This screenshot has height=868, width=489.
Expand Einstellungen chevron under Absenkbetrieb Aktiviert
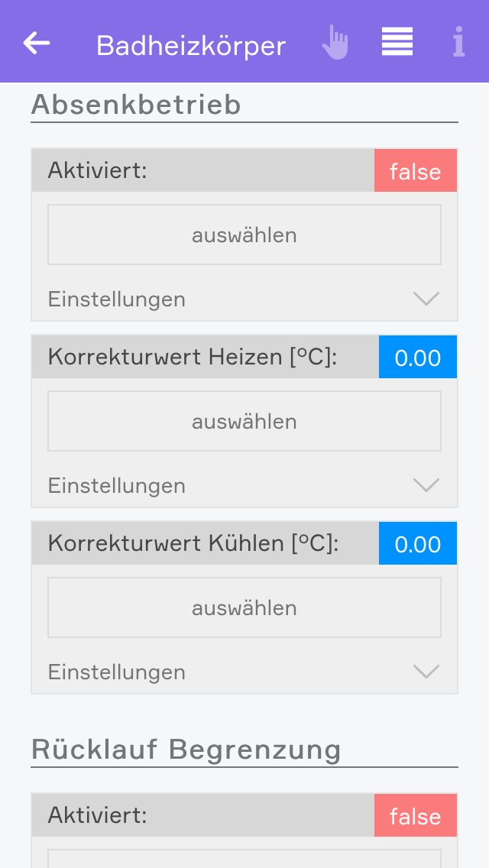click(426, 299)
